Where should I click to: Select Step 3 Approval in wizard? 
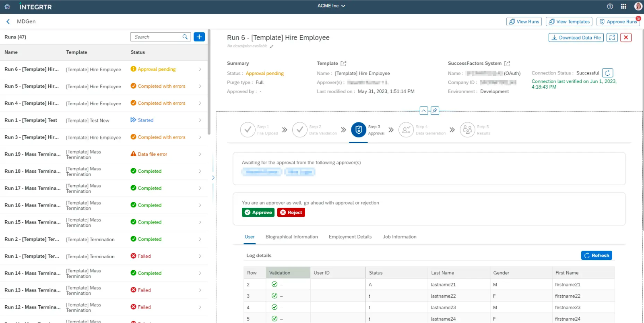(x=359, y=130)
